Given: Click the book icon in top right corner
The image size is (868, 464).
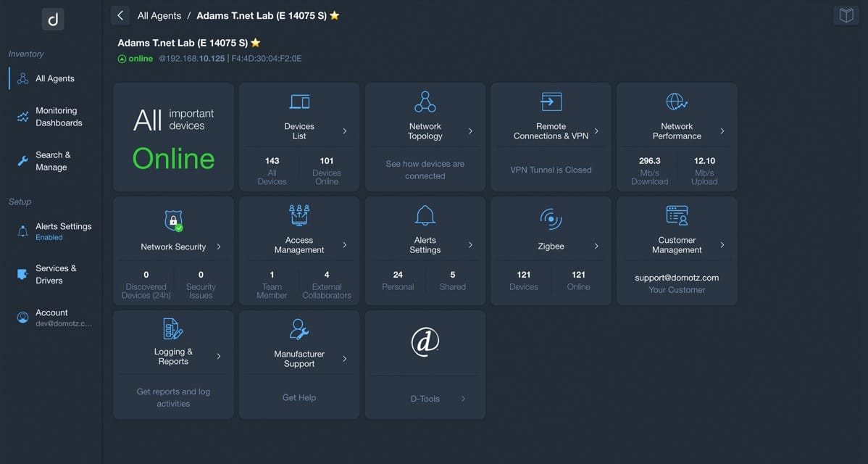Looking at the screenshot, I should (x=846, y=14).
